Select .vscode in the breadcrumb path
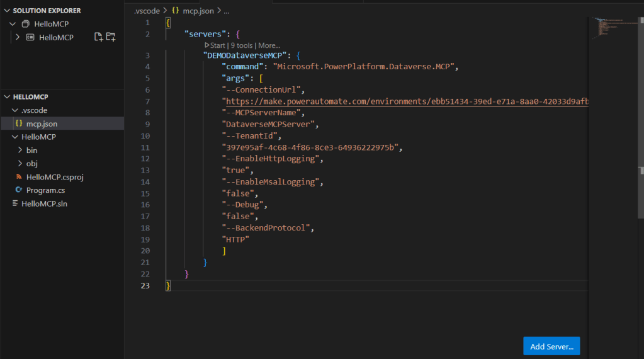This screenshot has height=359, width=644. 146,11
